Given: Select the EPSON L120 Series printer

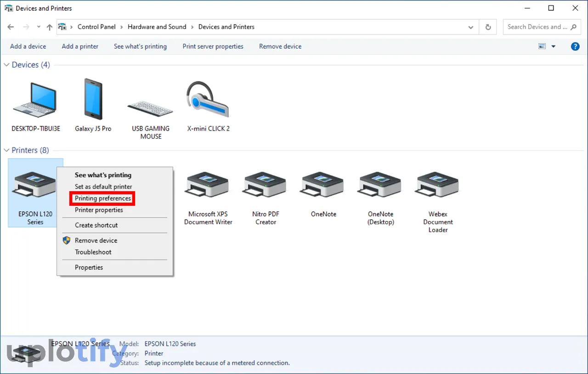Looking at the screenshot, I should point(35,193).
